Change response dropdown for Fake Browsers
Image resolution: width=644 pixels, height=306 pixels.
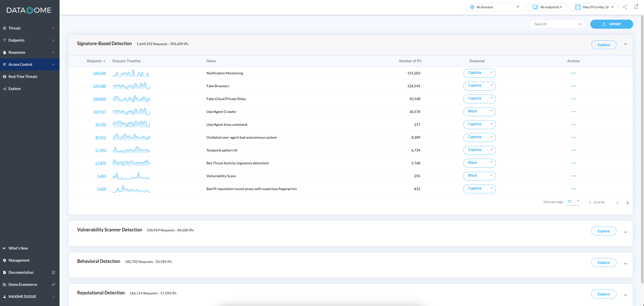tap(479, 86)
